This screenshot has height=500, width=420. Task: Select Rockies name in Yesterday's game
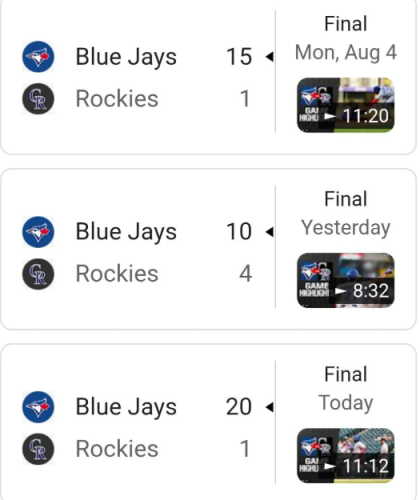click(117, 274)
